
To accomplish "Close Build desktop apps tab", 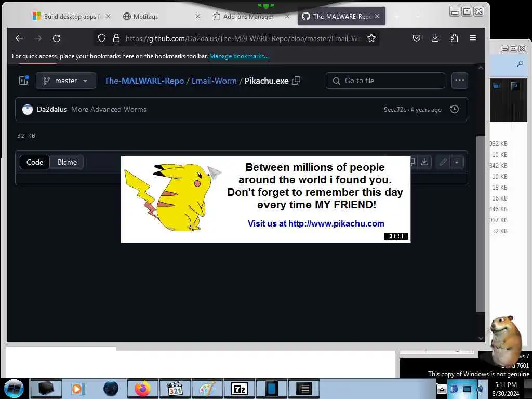I will [108, 16].
